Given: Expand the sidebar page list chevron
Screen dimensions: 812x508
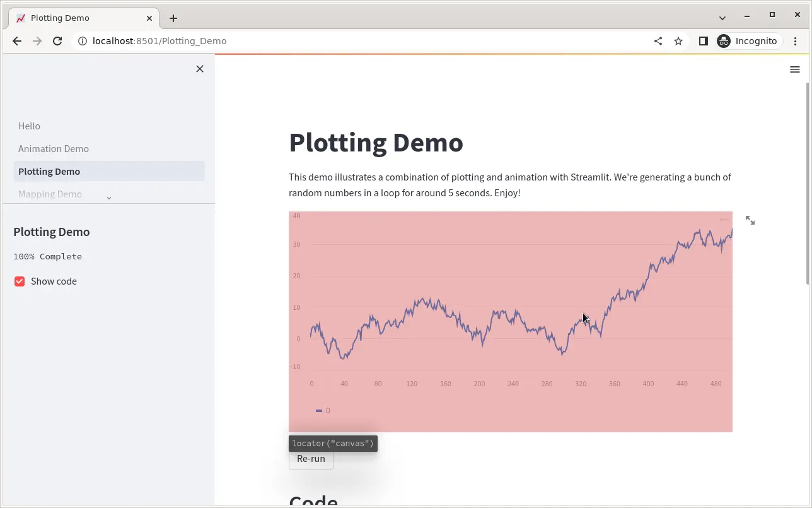Looking at the screenshot, I should pyautogui.click(x=109, y=198).
